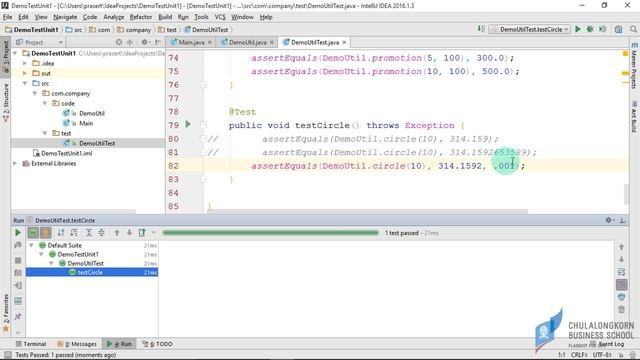The height and width of the screenshot is (360, 640).
Task: Click the green test progress bar
Action: [270, 233]
